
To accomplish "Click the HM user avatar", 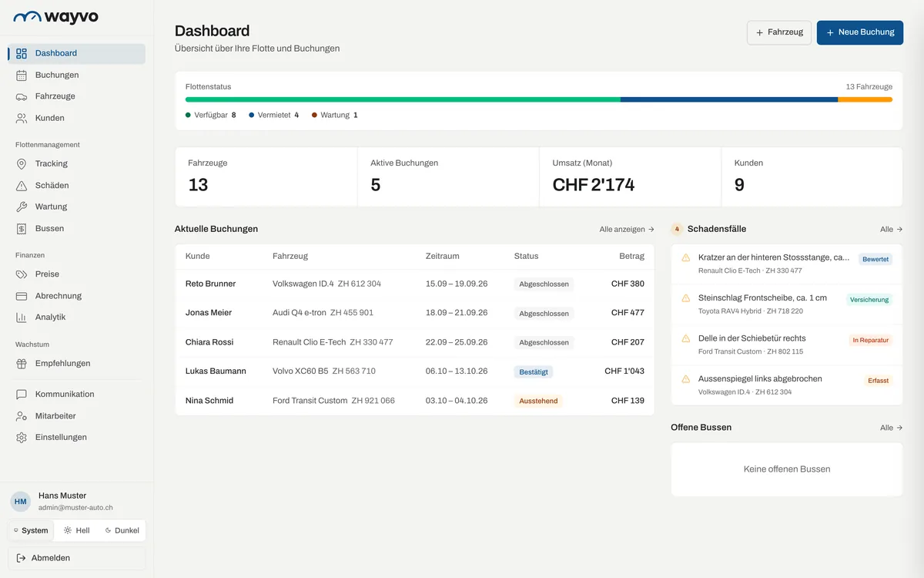I will 21,502.
